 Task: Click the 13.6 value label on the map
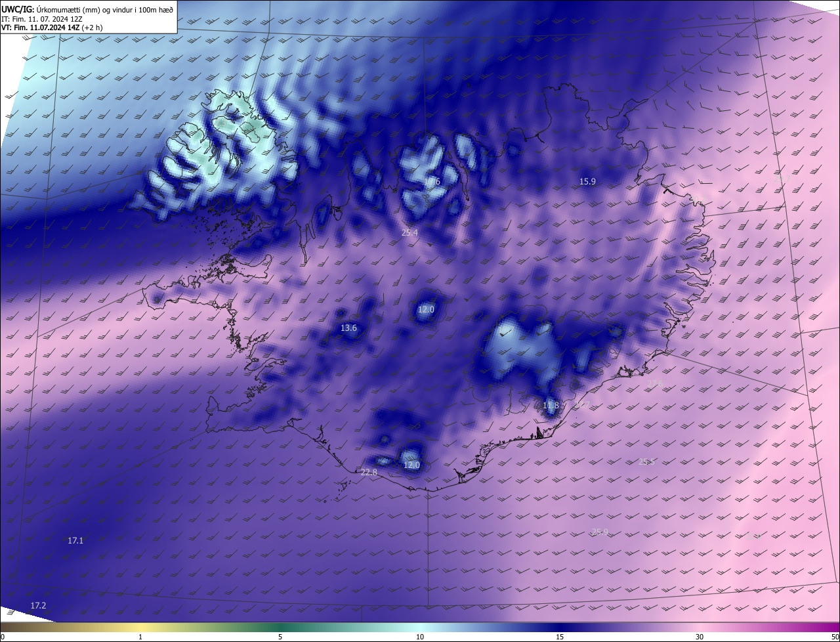[x=348, y=328]
